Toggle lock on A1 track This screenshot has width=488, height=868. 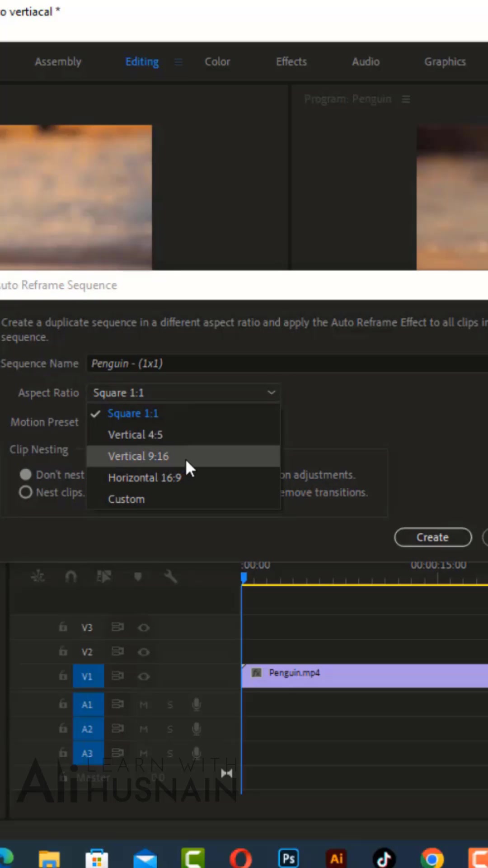[x=63, y=704]
